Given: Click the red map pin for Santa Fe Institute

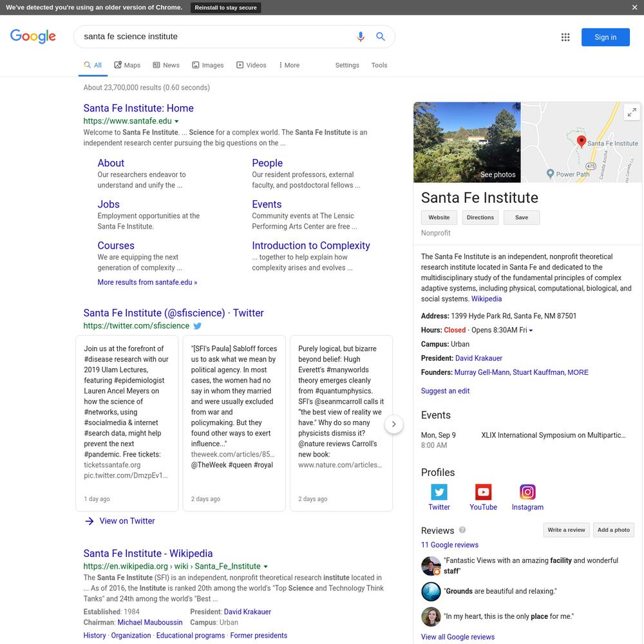Looking at the screenshot, I should click(x=581, y=141).
